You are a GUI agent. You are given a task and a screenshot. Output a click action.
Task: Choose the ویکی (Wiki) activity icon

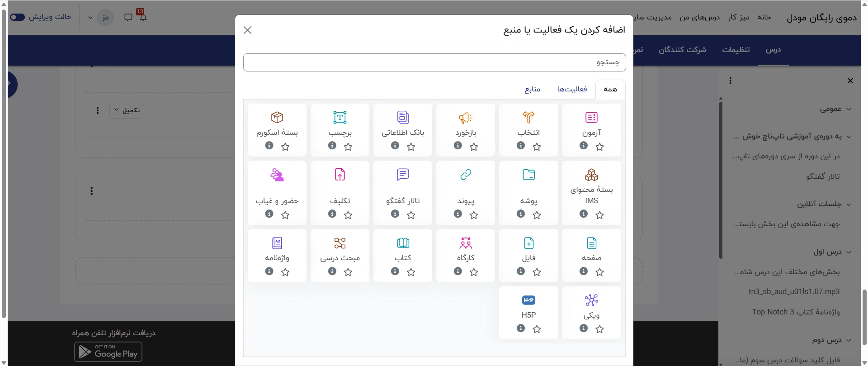coord(591,300)
